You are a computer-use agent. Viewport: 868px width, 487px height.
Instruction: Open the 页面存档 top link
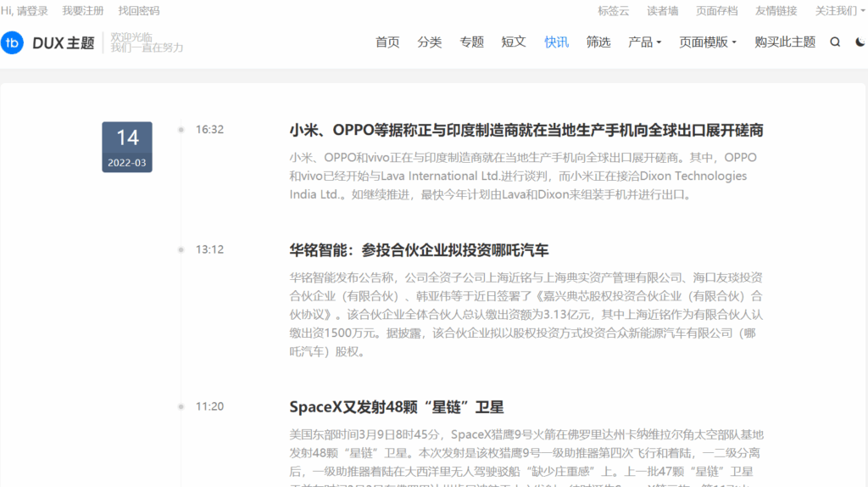[x=716, y=10]
